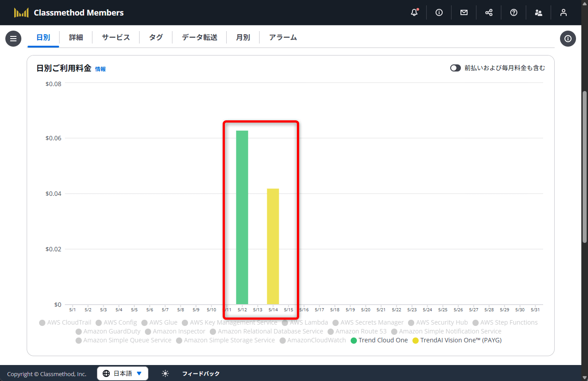The image size is (588, 381).
Task: Click the round info button beside the tab row
Action: (x=568, y=39)
